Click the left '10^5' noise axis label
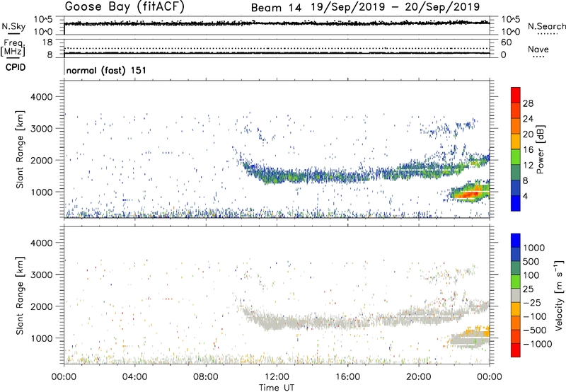Viewport: 566px width, 392px height. tap(43, 20)
